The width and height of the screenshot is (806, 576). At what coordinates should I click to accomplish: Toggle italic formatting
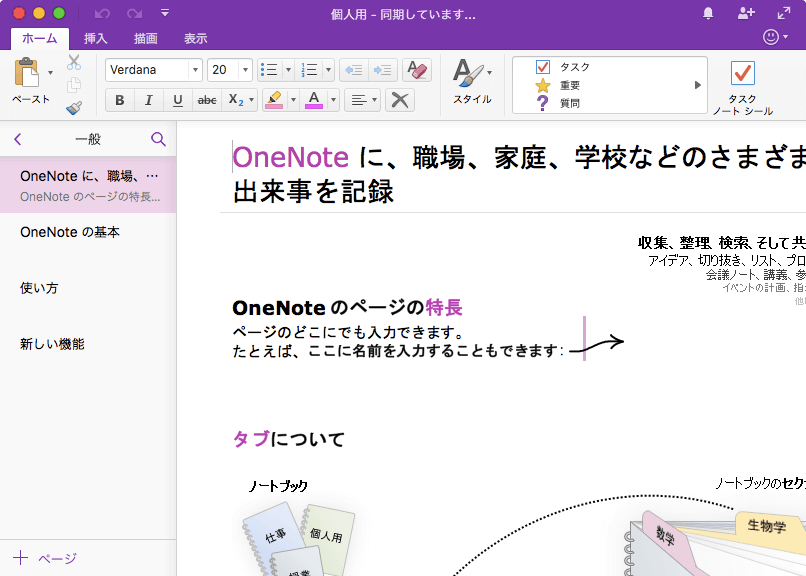pyautogui.click(x=149, y=100)
